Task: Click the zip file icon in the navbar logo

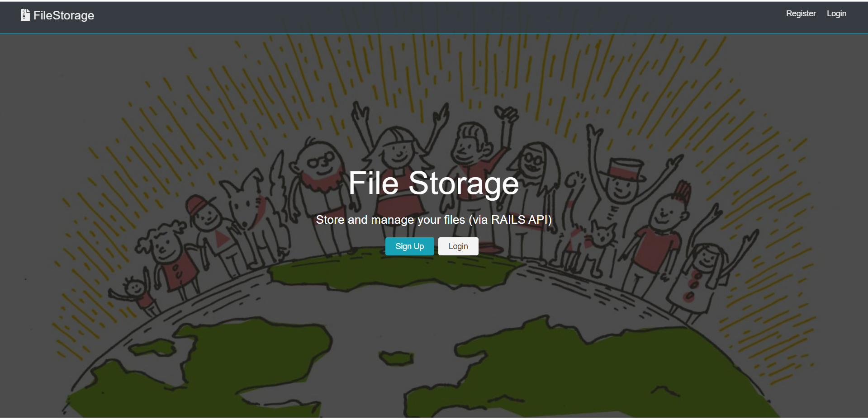Action: [25, 15]
